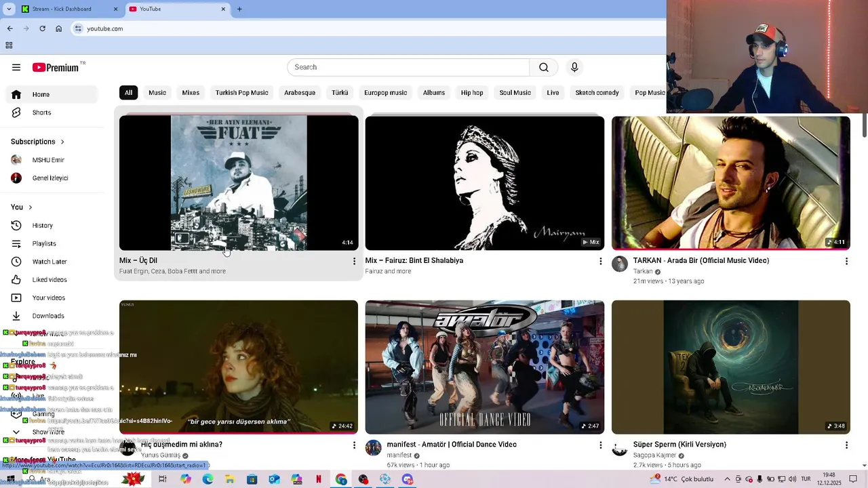The image size is (868, 488).
Task: Open TARKAN - Arada Bir video title
Action: click(x=701, y=260)
